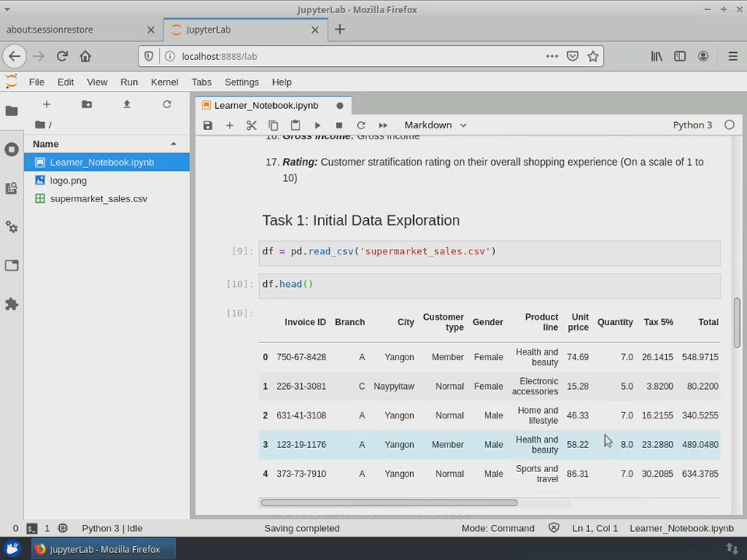Click the notebook vertical scrollbar
Screen dimensions: 747x560
coord(737,322)
